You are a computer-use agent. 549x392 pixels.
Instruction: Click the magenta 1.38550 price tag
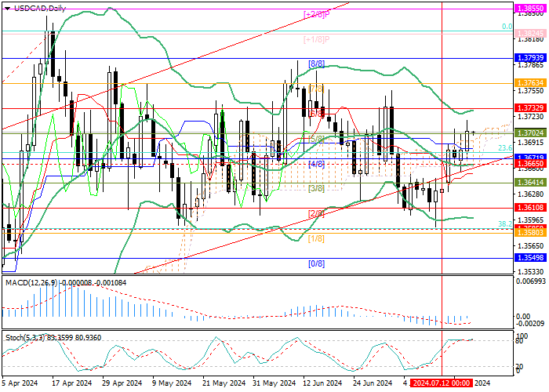[529, 6]
